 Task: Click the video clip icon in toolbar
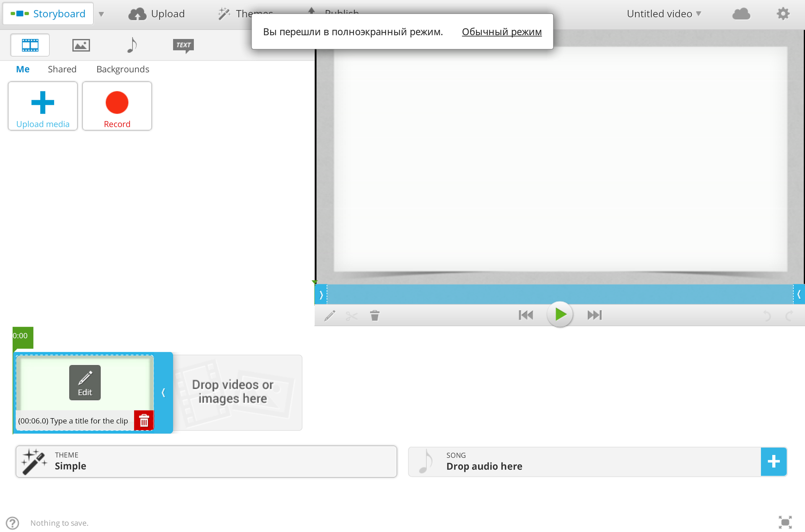point(30,45)
